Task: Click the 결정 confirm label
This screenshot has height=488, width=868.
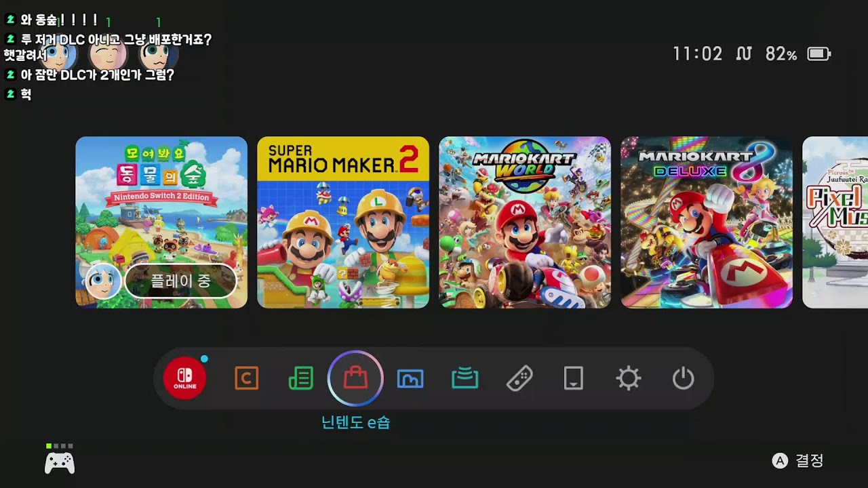Action: point(810,461)
